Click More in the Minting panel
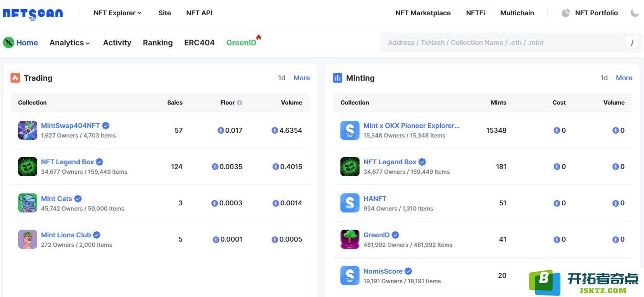The height and width of the screenshot is (297, 644). (624, 78)
